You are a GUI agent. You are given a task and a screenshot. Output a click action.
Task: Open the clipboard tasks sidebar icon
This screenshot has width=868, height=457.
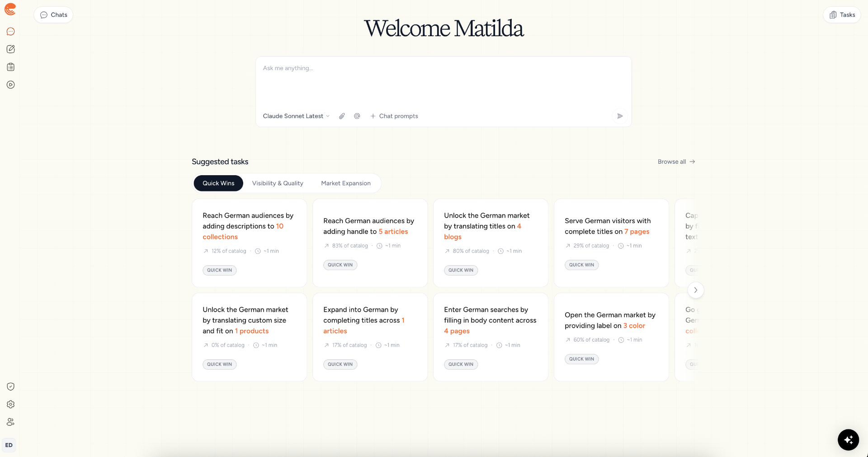click(x=11, y=67)
